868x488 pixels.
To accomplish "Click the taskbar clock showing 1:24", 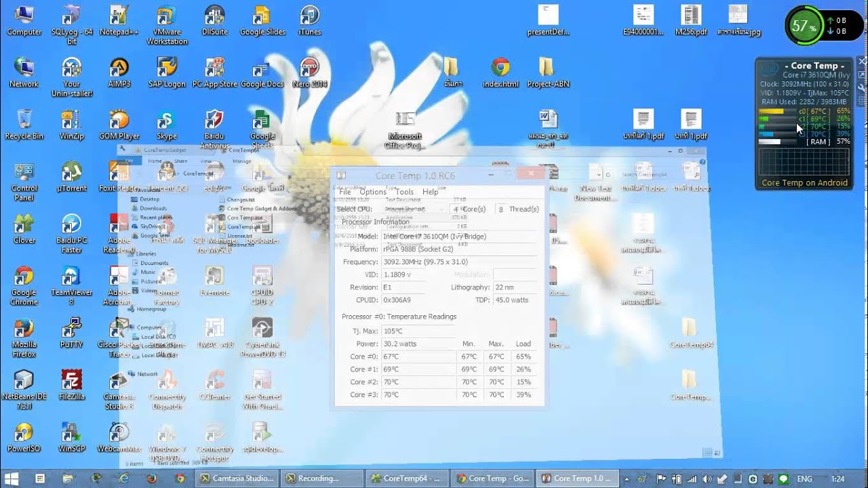I will click(x=837, y=479).
